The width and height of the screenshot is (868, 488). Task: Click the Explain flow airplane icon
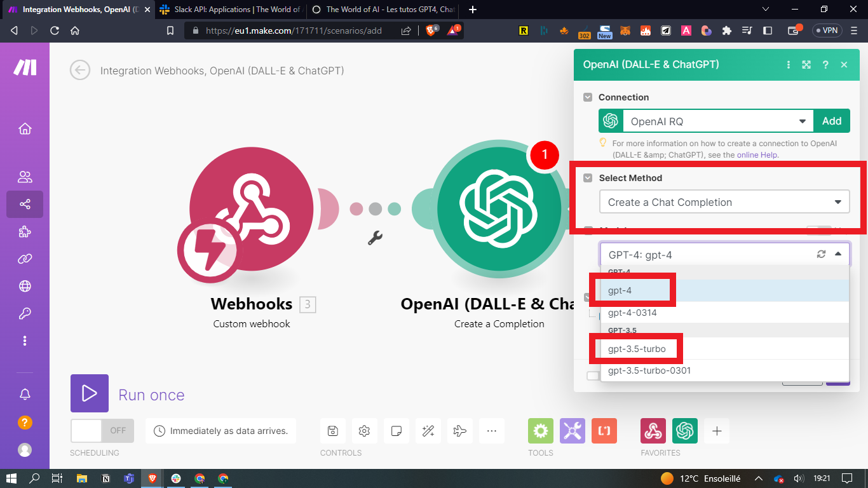pos(459,431)
